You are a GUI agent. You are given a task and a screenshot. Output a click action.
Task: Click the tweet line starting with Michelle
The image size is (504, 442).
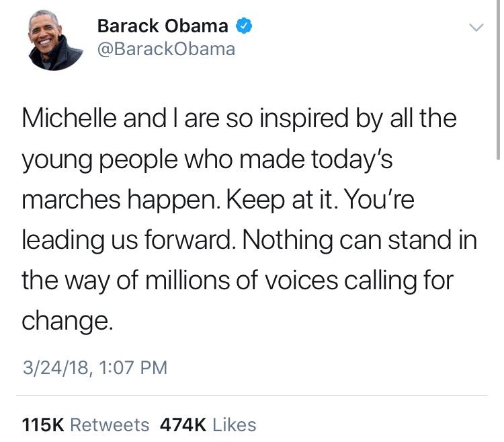[x=239, y=119]
